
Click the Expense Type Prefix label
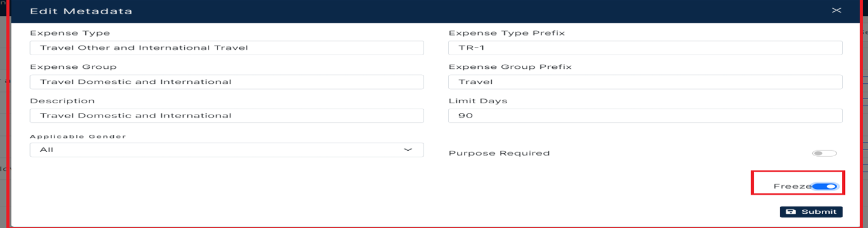pos(507,33)
